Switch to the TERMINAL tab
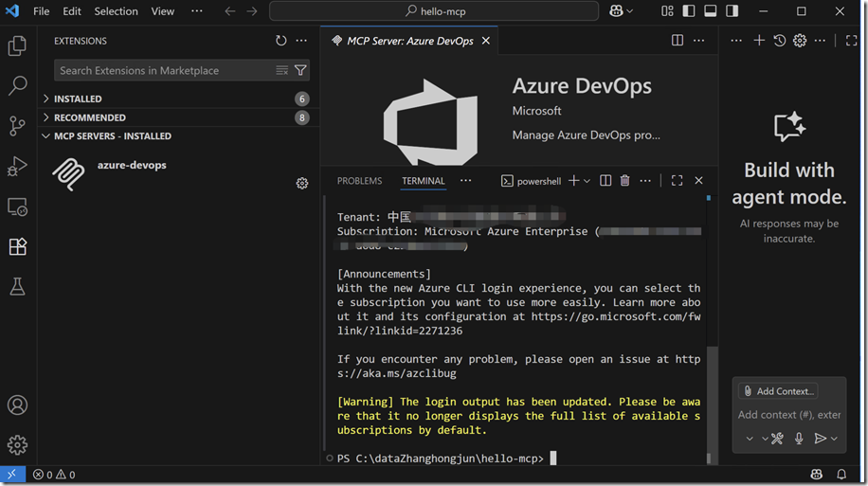Screen dimensions: 868x486 pyautogui.click(x=424, y=181)
